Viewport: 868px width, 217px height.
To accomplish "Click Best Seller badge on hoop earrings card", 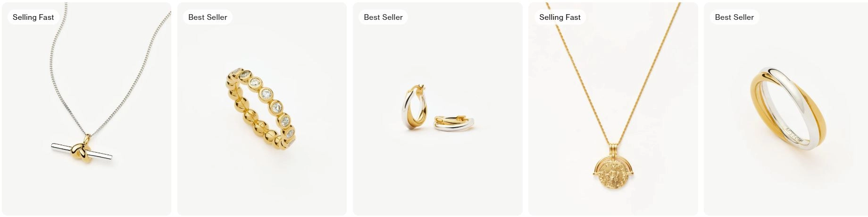I will 383,17.
